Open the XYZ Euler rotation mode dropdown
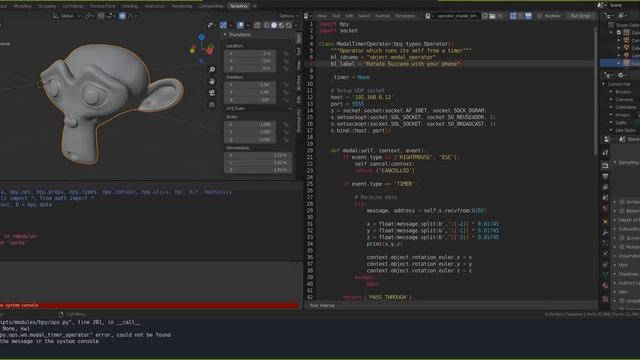The height and width of the screenshot is (360, 640). 258,109
